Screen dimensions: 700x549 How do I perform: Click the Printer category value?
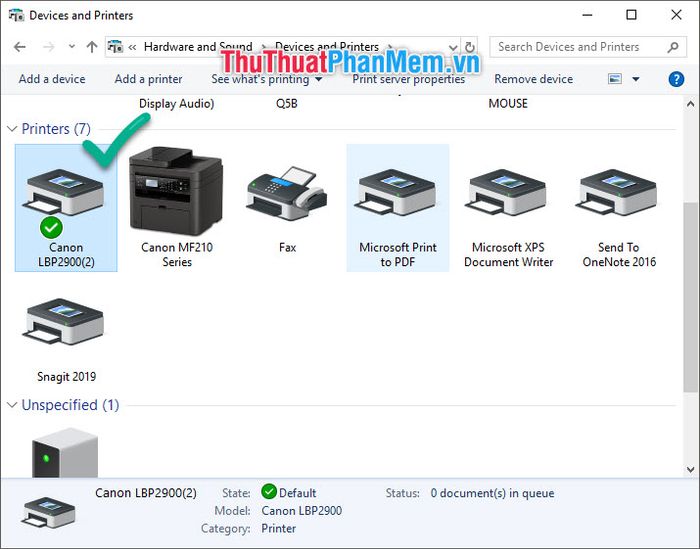tap(279, 528)
